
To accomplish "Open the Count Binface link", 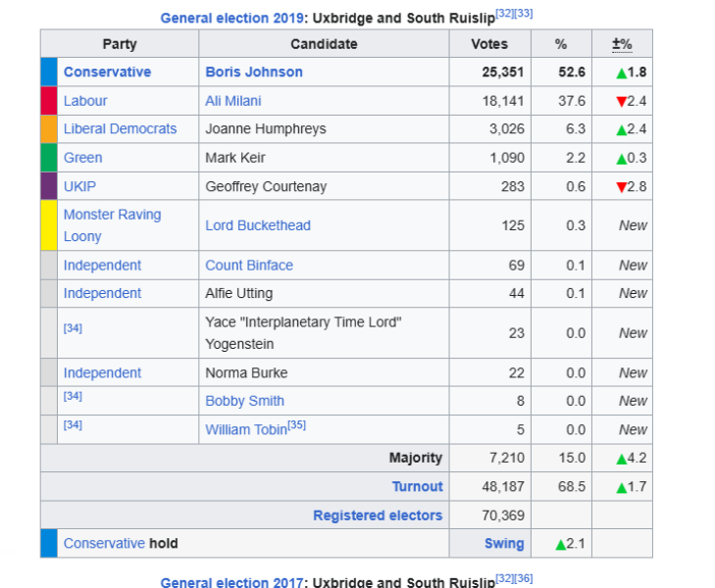I will 248,266.
